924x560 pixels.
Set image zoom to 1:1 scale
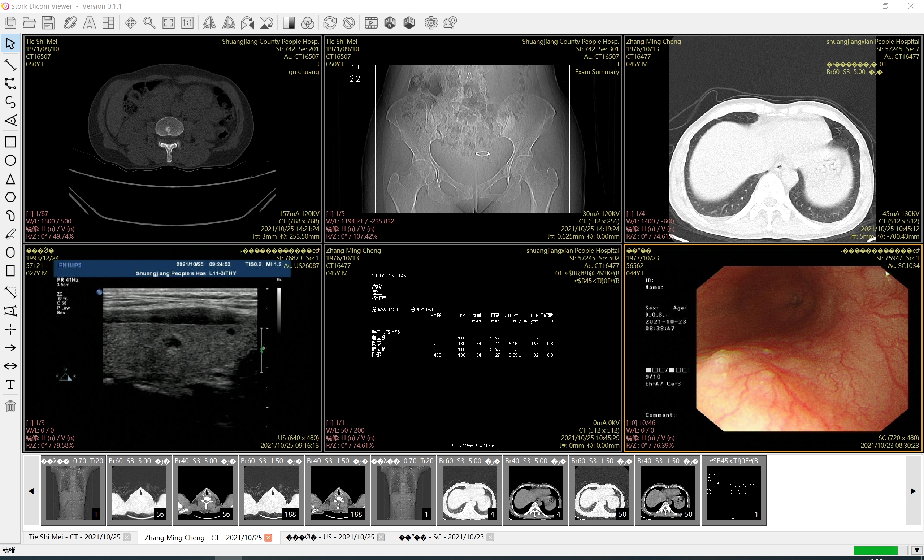pyautogui.click(x=187, y=23)
